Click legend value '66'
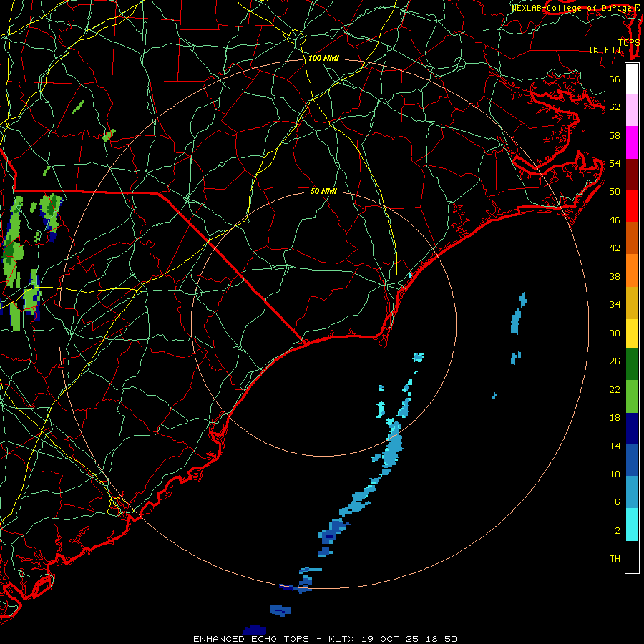The height and width of the screenshot is (644, 644). 615,79
